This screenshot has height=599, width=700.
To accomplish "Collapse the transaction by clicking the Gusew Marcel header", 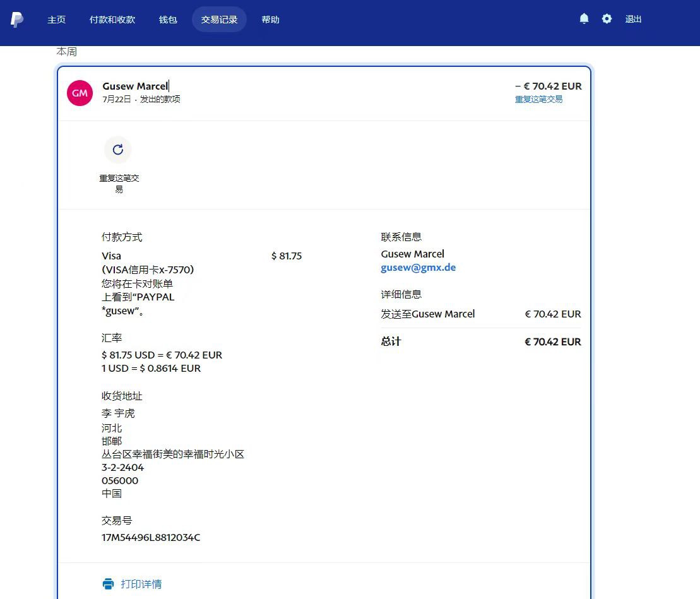I will [x=135, y=86].
